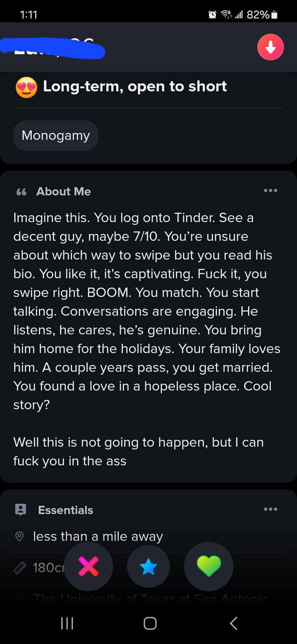Image resolution: width=297 pixels, height=644 pixels.
Task: Tap the alarm icon in status bar
Action: point(212,15)
